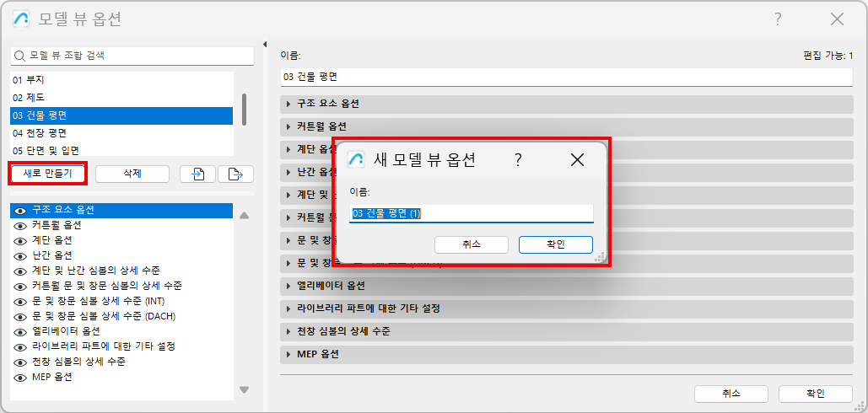Toggle eye for 문 및 창문 심볼 상세 수준 (INT)
This screenshot has width=868, height=413.
20,302
